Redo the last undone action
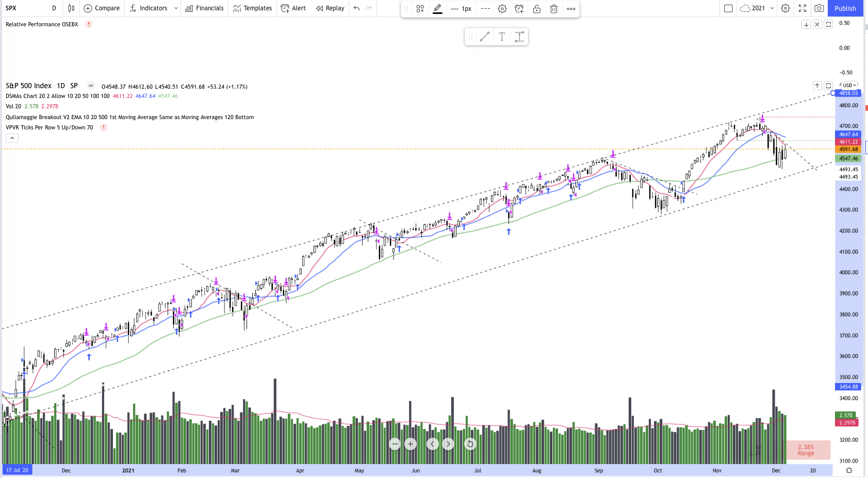The height and width of the screenshot is (478, 868). [x=368, y=8]
